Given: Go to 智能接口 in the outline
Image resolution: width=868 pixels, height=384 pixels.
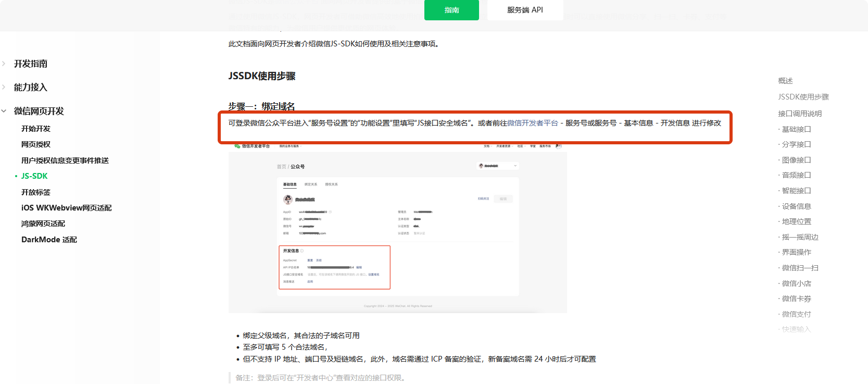Looking at the screenshot, I should pos(797,191).
